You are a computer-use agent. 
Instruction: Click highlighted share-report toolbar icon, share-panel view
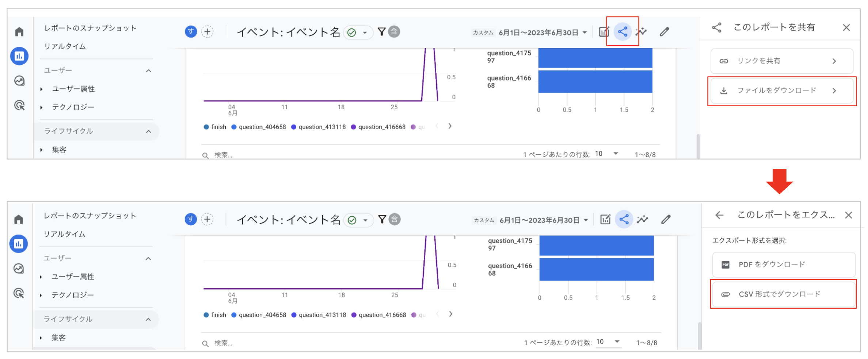[x=623, y=32]
